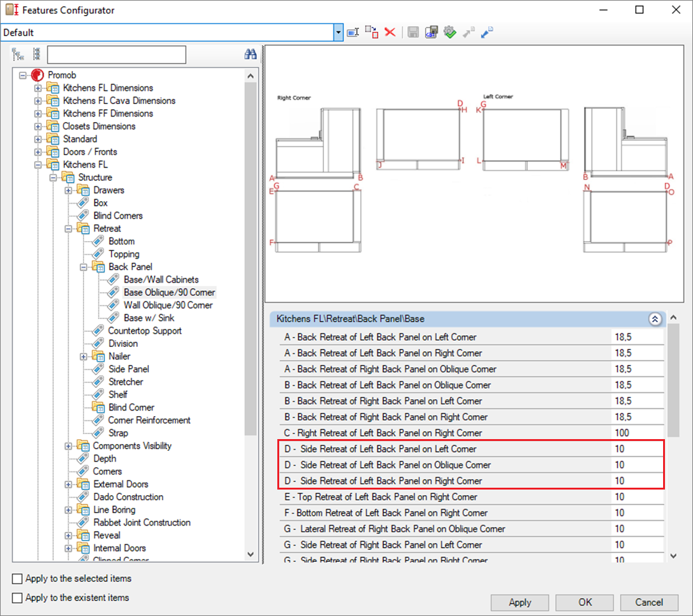Collapse the Retreat folder
The width and height of the screenshot is (693, 616).
[69, 229]
